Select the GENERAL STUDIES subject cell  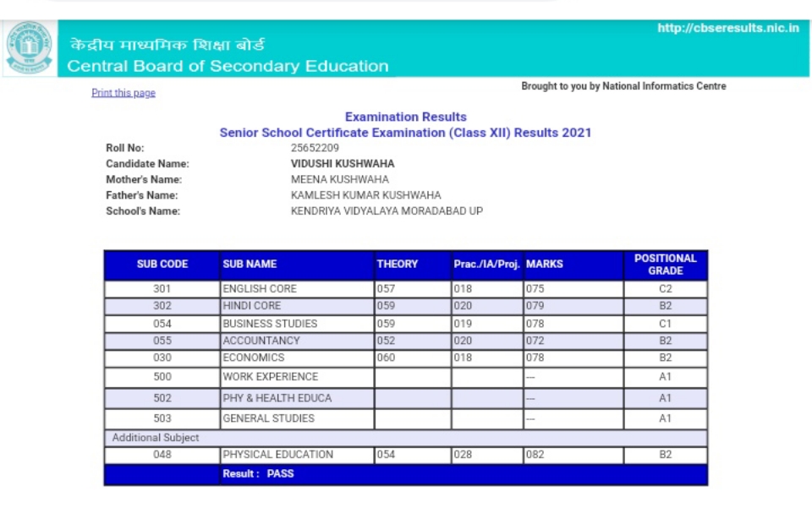[x=297, y=418]
